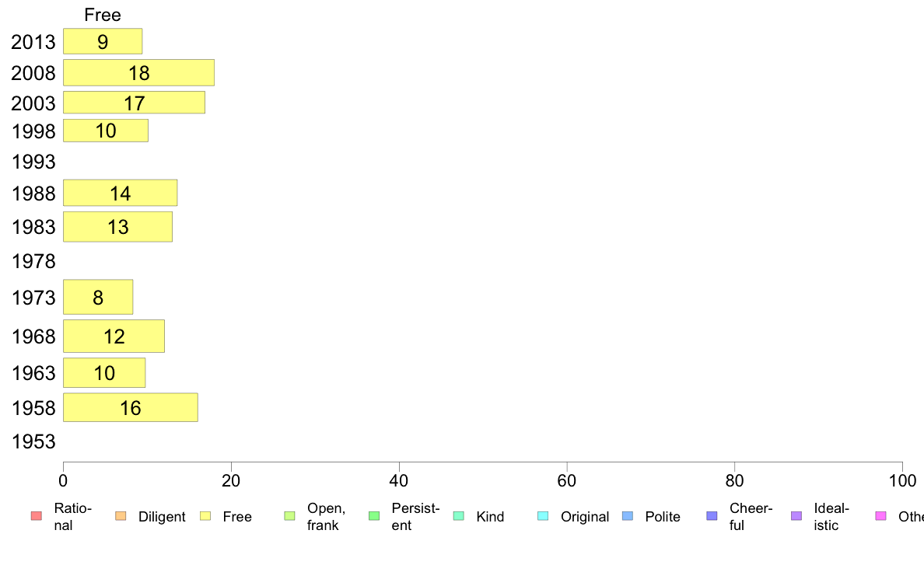Click the Cheerful legend swatch
This screenshot has height=572, width=924.
712,516
